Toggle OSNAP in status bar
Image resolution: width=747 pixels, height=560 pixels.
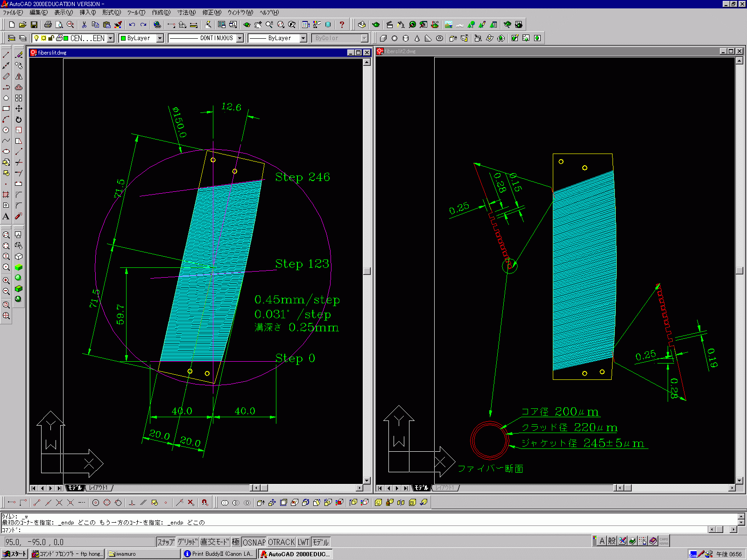coord(254,542)
